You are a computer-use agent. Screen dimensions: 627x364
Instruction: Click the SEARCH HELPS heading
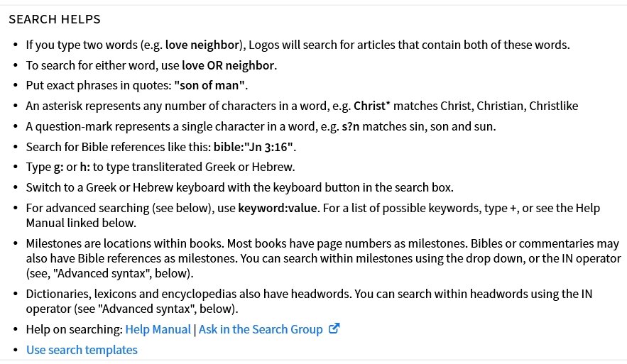coord(55,19)
